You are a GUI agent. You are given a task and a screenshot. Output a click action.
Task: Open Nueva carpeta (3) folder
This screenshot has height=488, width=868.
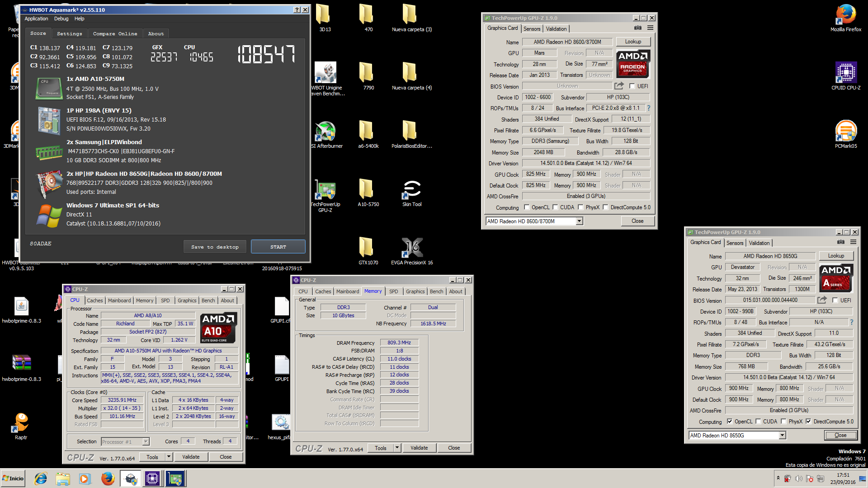coord(411,17)
